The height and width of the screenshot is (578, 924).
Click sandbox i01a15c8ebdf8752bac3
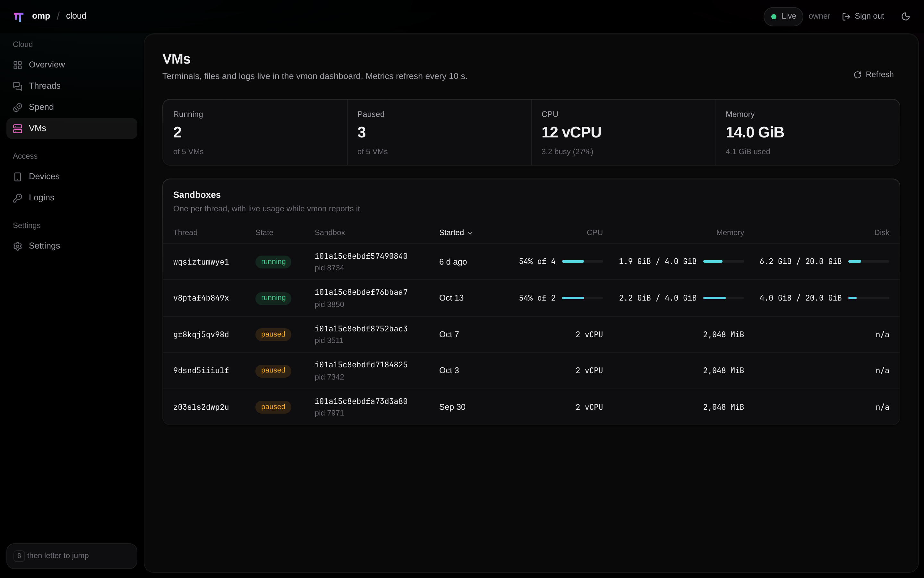tap(361, 329)
